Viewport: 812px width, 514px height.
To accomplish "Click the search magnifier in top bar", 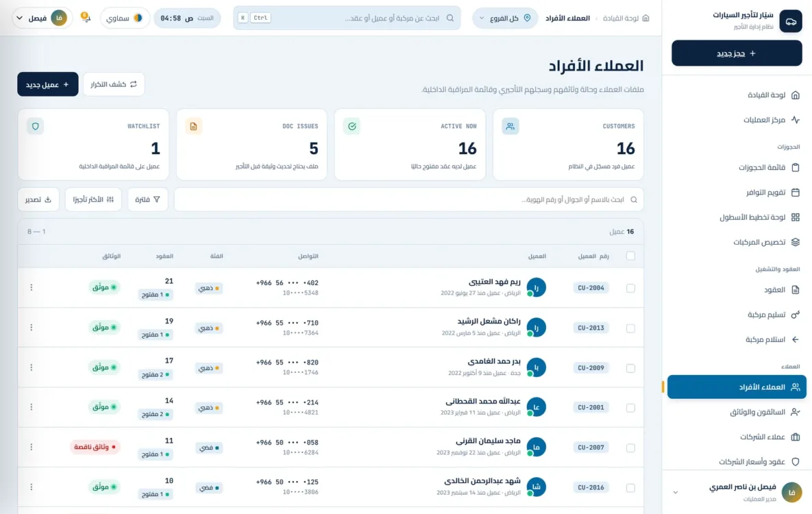I will click(450, 18).
